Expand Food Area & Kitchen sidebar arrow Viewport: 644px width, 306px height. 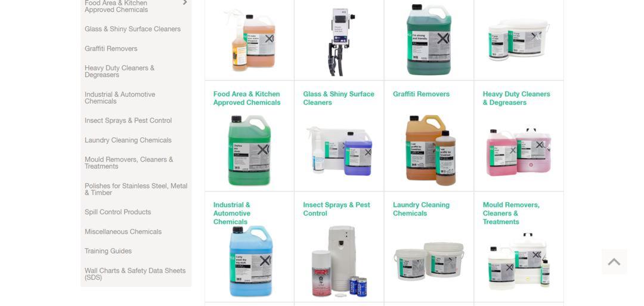(x=185, y=2)
